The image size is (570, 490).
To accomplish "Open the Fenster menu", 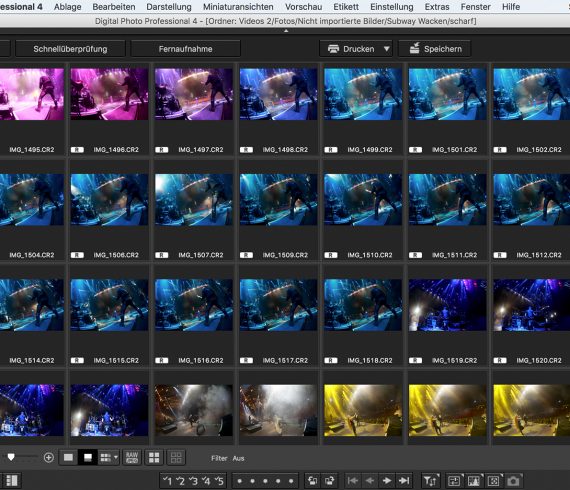I will point(475,7).
